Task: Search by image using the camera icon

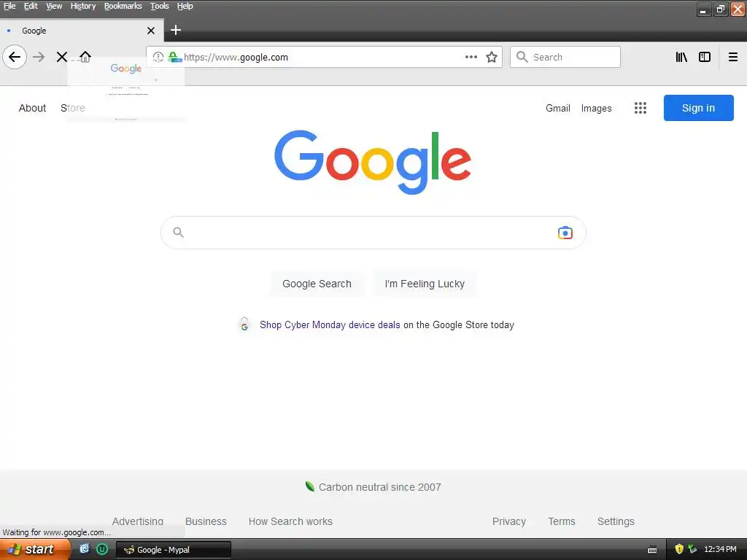Action: [x=565, y=233]
